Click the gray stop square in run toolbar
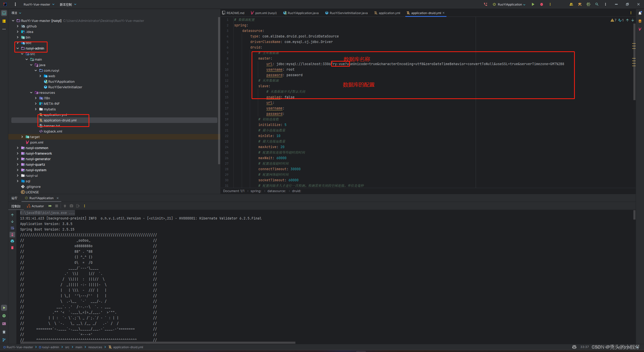Image resolution: width=644 pixels, height=352 pixels. click(x=57, y=206)
